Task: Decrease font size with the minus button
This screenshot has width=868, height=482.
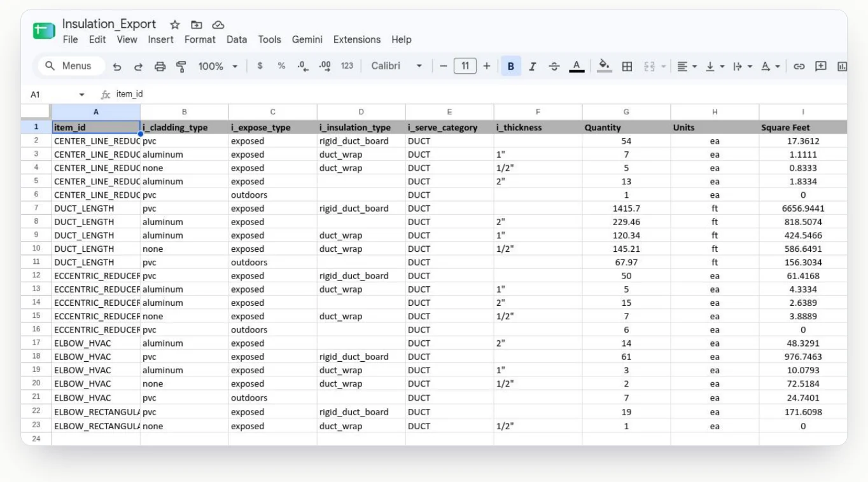Action: (444, 66)
